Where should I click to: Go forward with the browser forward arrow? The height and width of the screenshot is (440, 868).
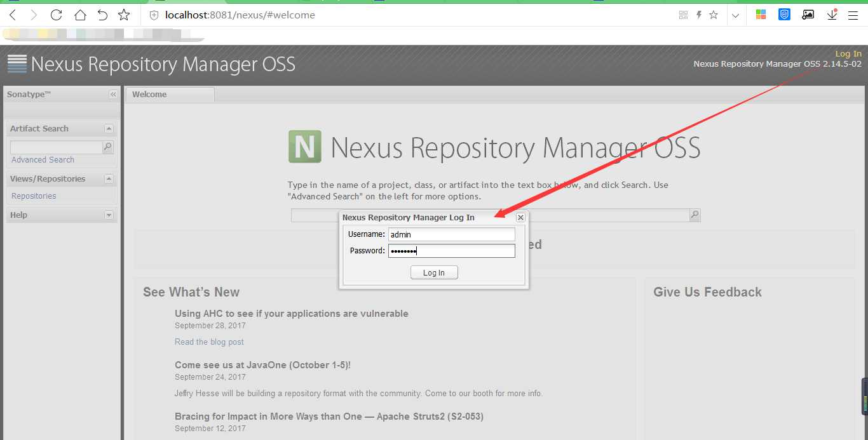click(x=34, y=15)
